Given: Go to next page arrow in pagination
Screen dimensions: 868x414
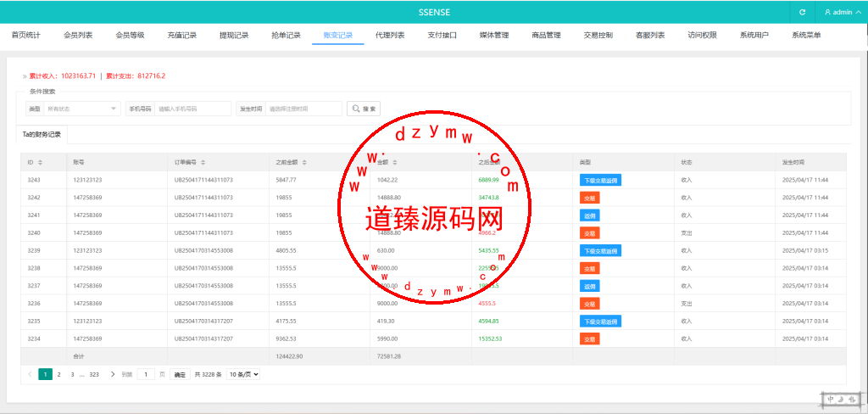Looking at the screenshot, I should (113, 374).
